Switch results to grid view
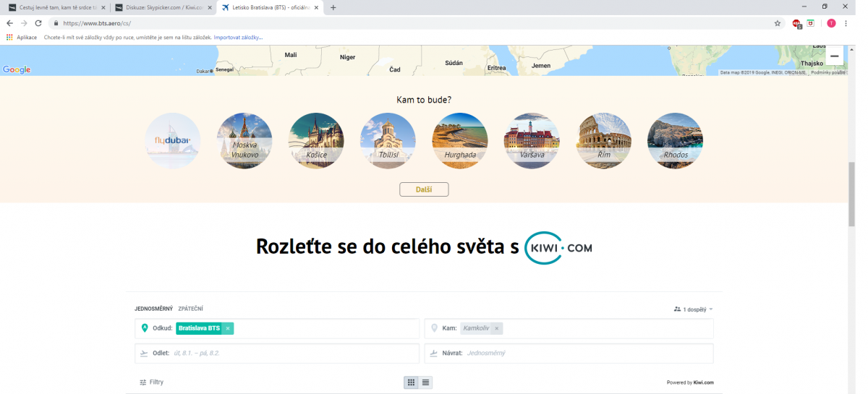868x394 pixels. pyautogui.click(x=411, y=382)
